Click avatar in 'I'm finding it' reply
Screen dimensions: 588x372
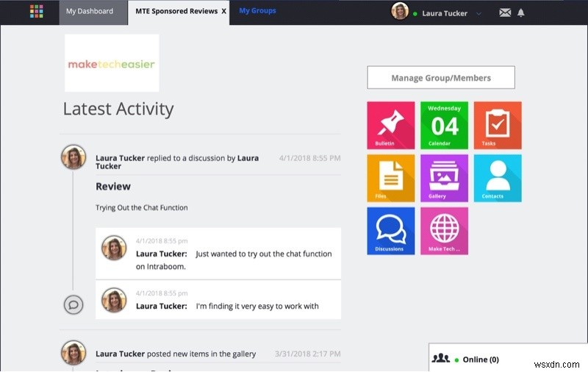[114, 300]
